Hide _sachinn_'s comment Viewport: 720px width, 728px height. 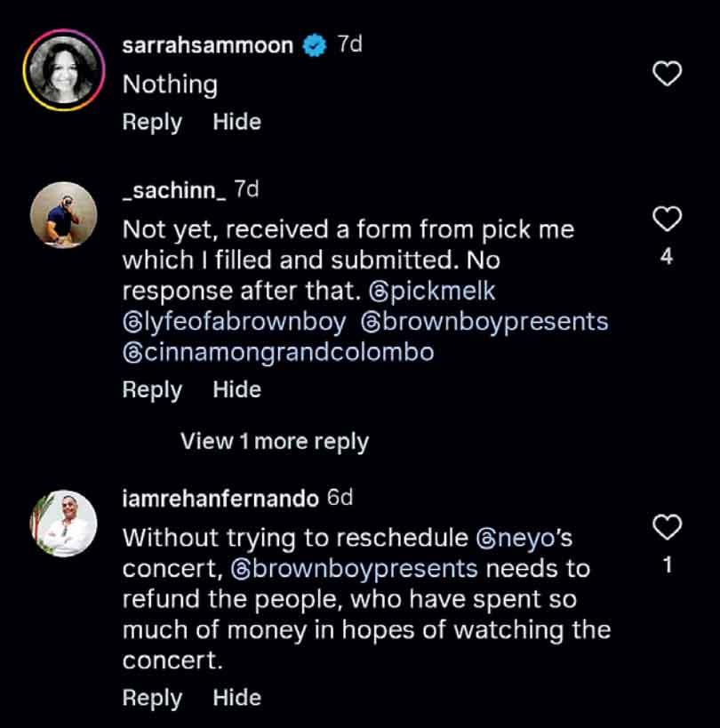pos(236,389)
